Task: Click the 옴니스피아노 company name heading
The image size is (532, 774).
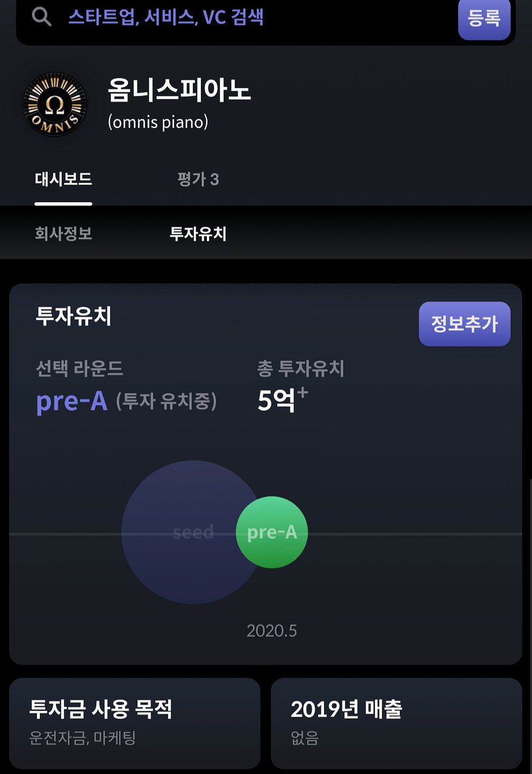Action: pos(179,89)
